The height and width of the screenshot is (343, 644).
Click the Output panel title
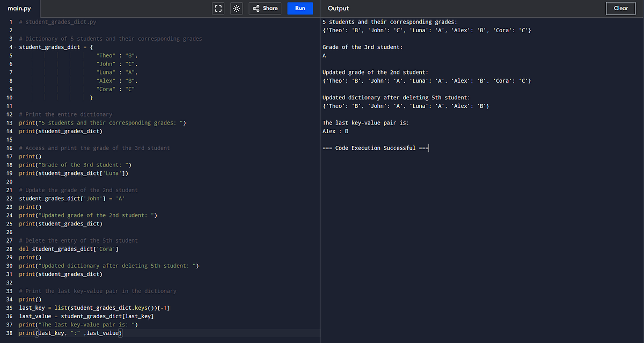(339, 8)
